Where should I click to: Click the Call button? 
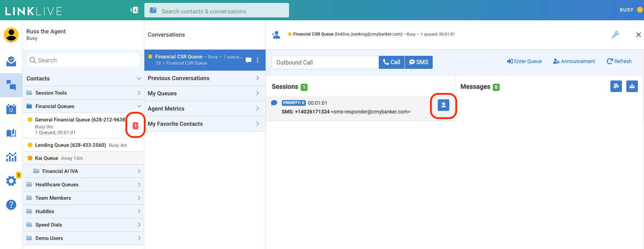click(x=391, y=62)
